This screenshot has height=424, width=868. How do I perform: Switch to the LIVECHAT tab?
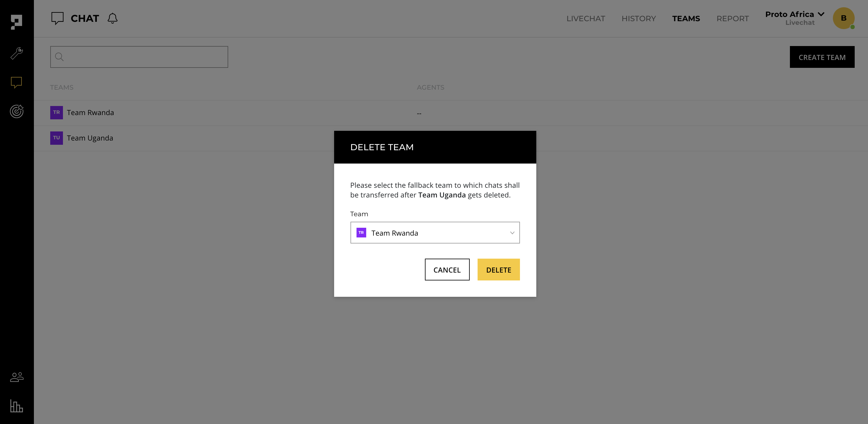(586, 18)
